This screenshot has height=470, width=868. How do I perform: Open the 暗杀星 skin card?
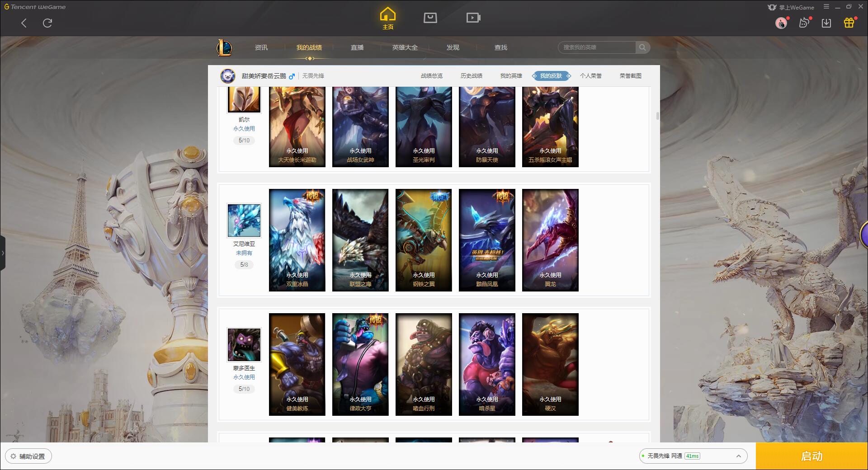pyautogui.click(x=487, y=364)
